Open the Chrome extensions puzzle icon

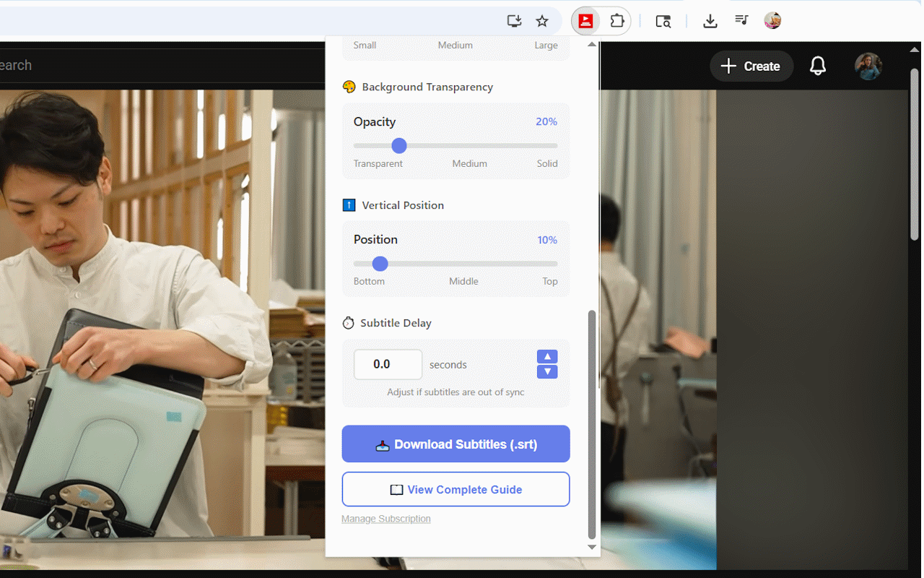click(x=617, y=21)
